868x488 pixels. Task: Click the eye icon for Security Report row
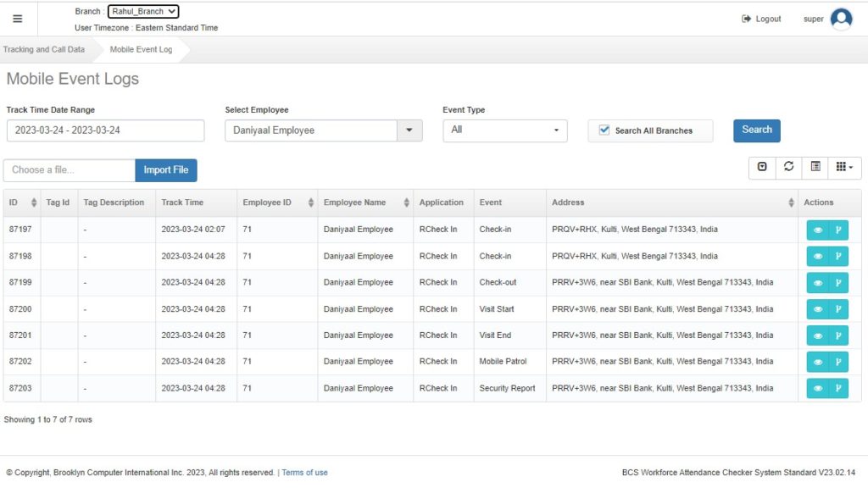(x=817, y=388)
